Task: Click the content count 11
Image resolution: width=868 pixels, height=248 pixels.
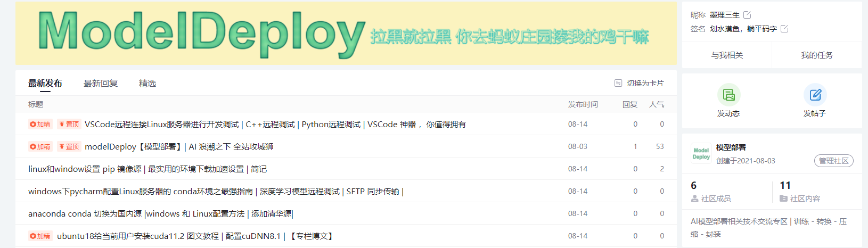Action: click(785, 185)
